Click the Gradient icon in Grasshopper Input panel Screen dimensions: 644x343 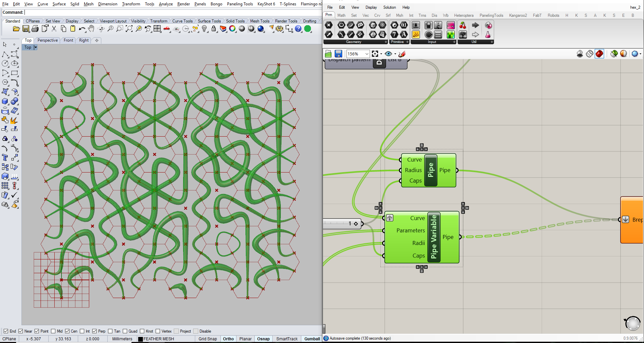click(450, 25)
